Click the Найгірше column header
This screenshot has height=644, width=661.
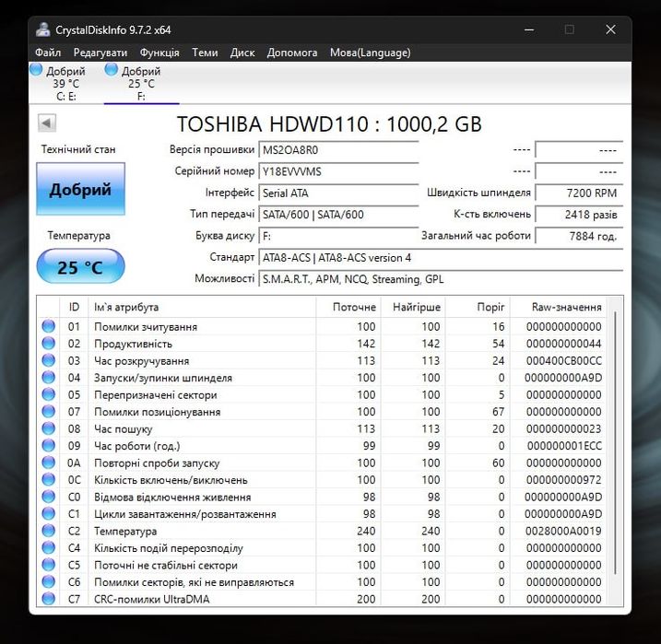(x=413, y=307)
